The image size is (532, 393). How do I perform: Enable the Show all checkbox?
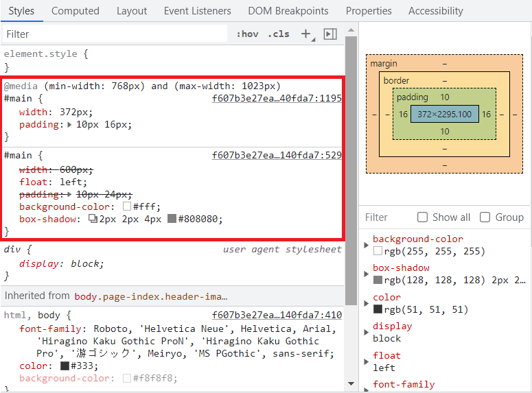[x=422, y=217]
